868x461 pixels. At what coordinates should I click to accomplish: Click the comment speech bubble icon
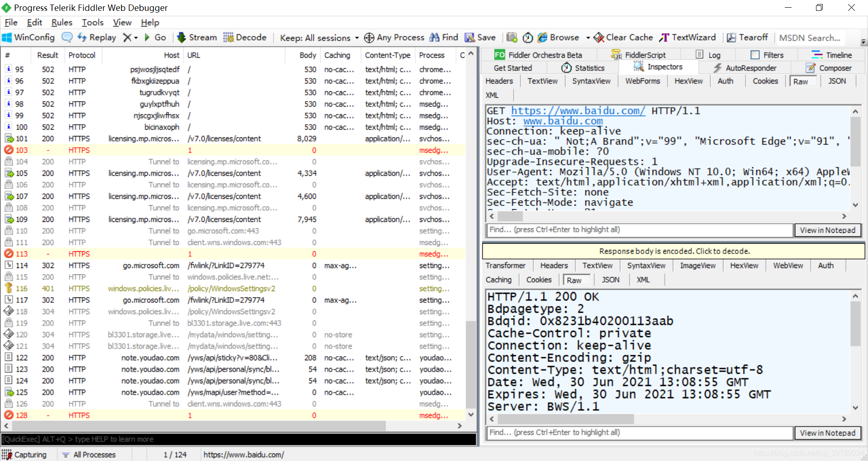click(67, 38)
